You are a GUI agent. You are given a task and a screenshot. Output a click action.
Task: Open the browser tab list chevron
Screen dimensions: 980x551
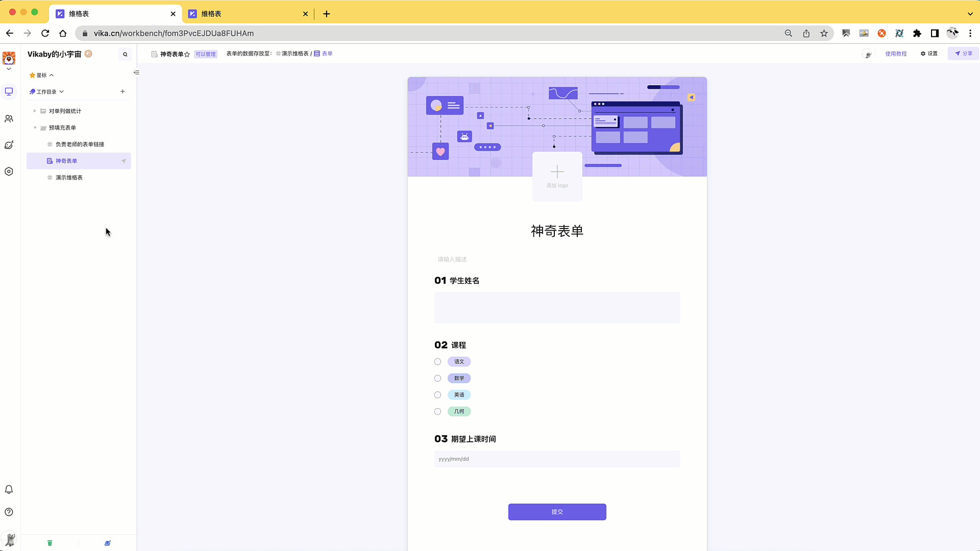point(970,14)
